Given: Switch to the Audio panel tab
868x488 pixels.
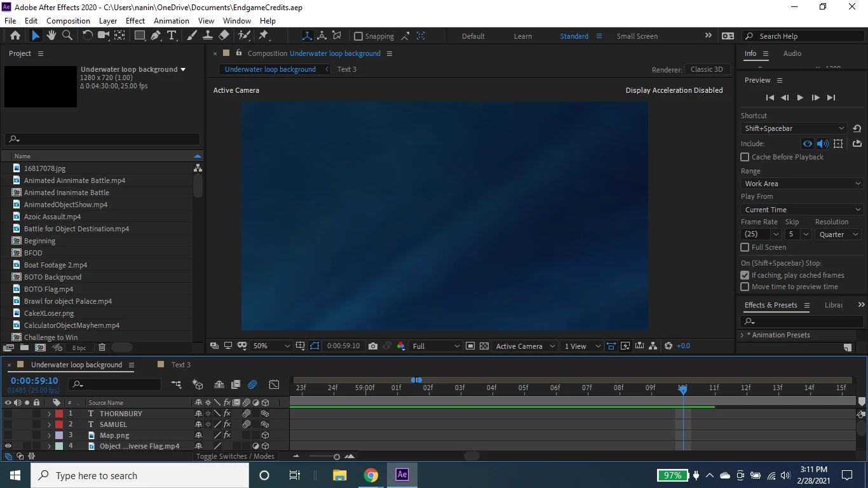Looking at the screenshot, I should pyautogui.click(x=792, y=53).
